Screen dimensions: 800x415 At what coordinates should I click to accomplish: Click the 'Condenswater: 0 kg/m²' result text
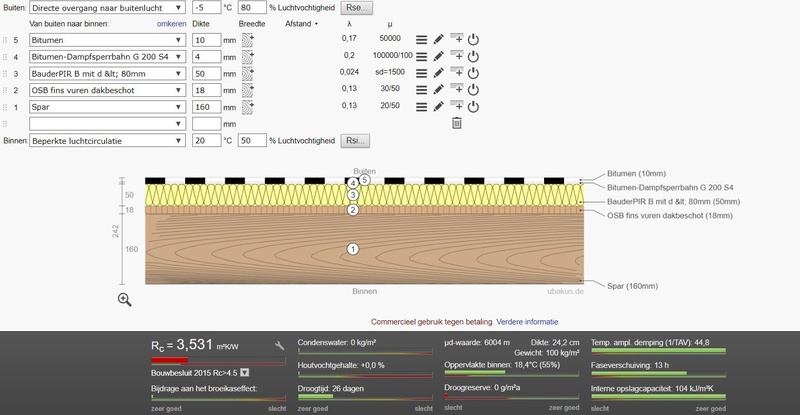coord(337,343)
